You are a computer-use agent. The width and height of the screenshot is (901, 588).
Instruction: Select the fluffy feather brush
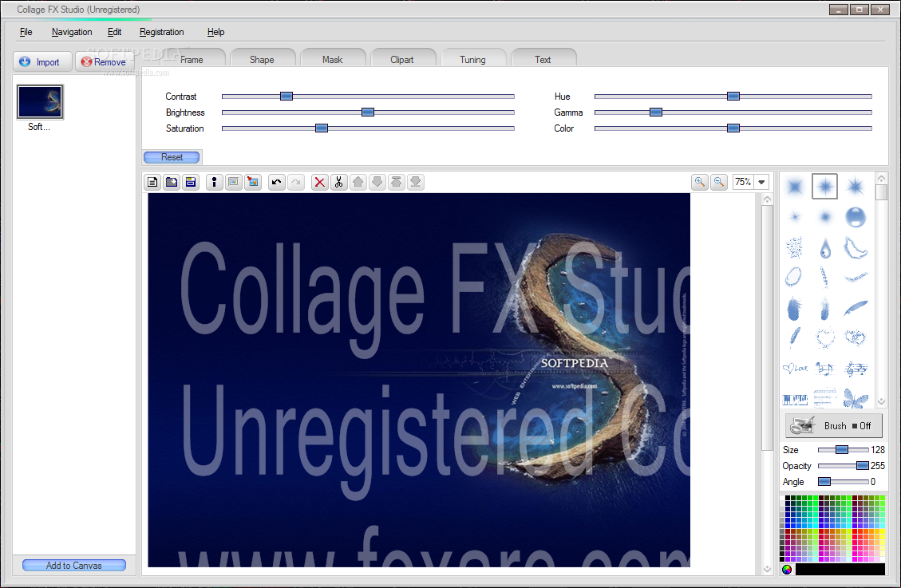click(x=794, y=308)
